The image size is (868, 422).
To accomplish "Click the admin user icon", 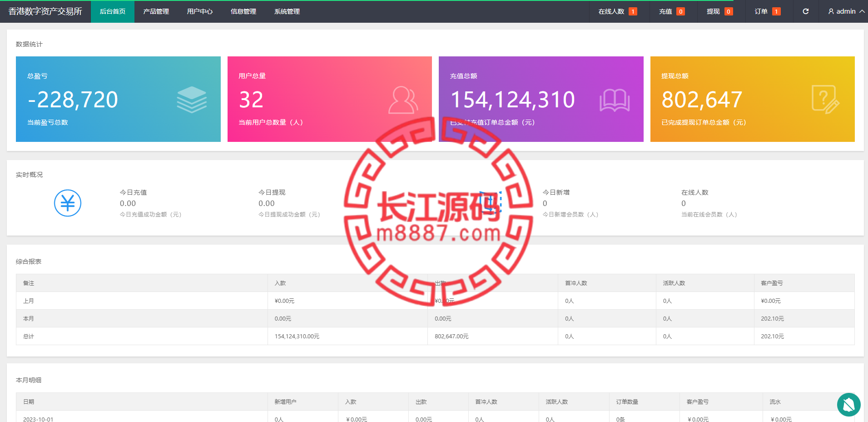I will click(831, 11).
